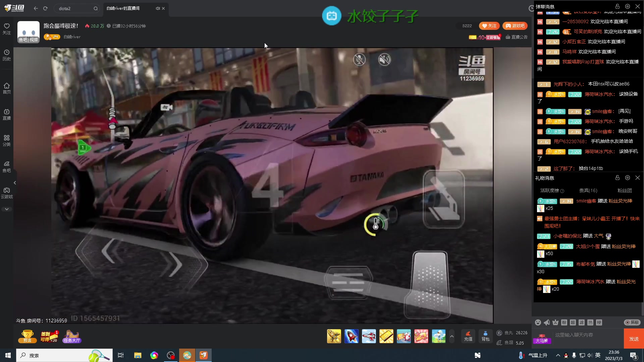Viewport: 644px width, 362px height.
Task: Open 预言 trophy icon
Action: point(27,336)
